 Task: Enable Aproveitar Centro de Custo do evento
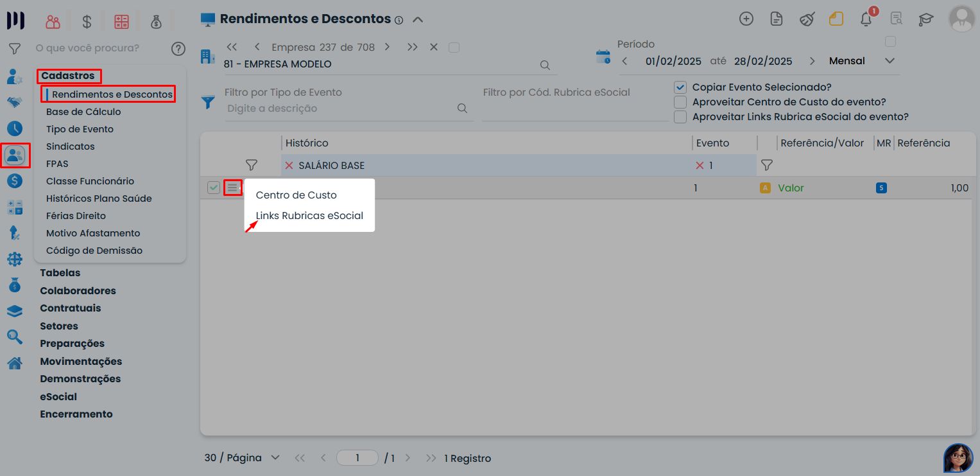(680, 102)
